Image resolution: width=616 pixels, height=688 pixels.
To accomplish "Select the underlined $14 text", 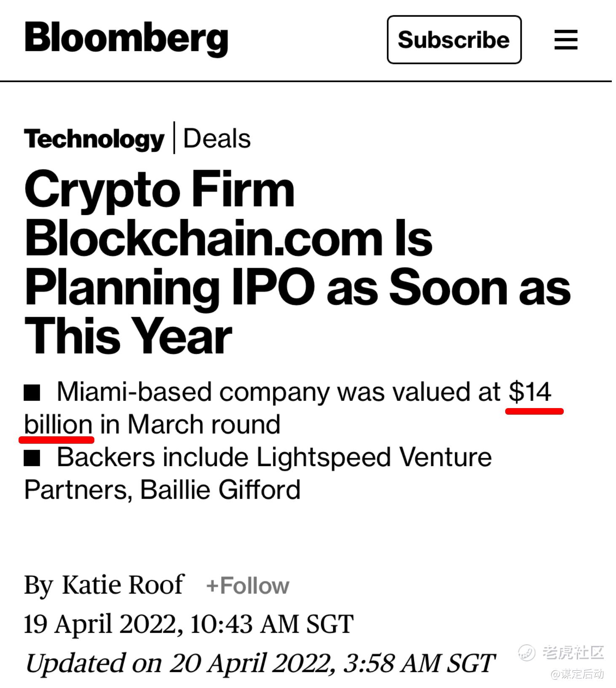I will (530, 392).
